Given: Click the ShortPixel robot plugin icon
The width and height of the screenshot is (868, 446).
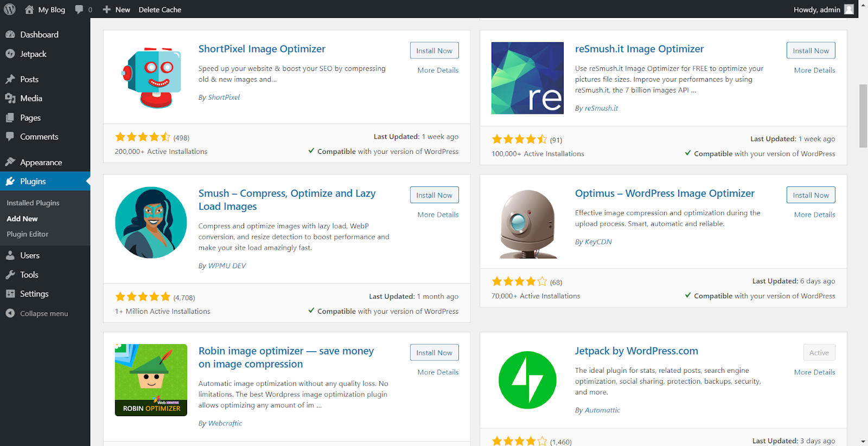Looking at the screenshot, I should 151,78.
